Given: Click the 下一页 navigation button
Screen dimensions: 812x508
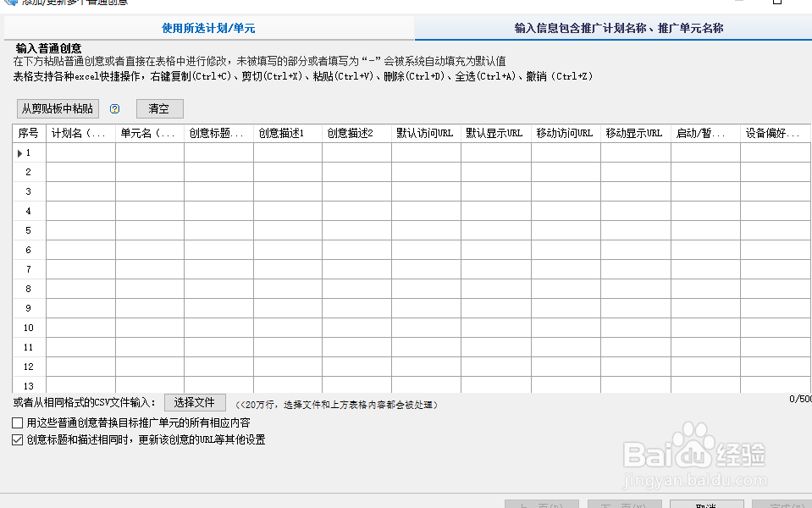Looking at the screenshot, I should [624, 504].
